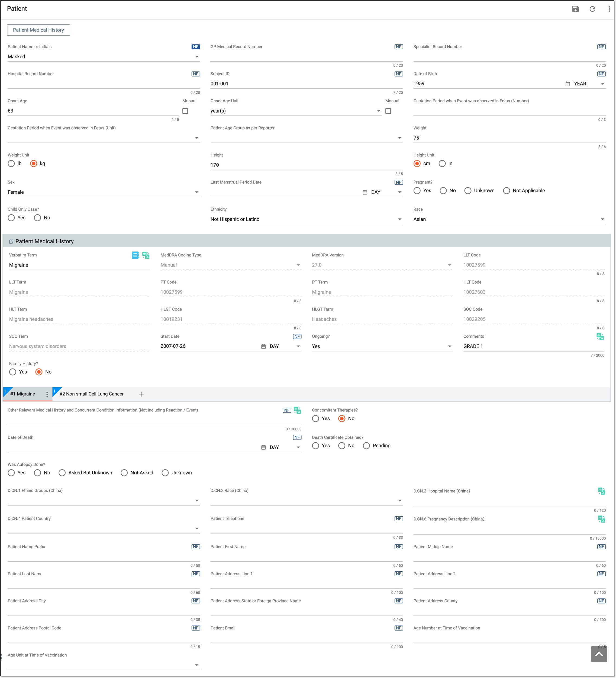Open the Patient Name or Initials dropdown
616x678 pixels.
click(x=104, y=57)
